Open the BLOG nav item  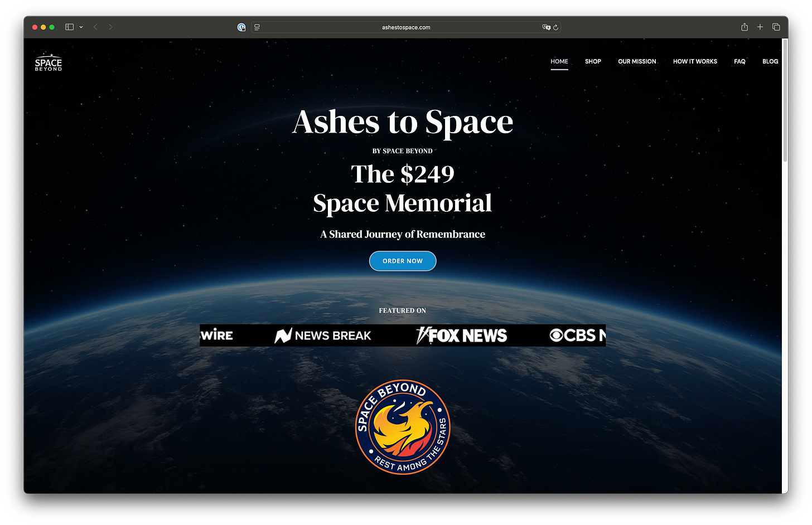(x=770, y=61)
